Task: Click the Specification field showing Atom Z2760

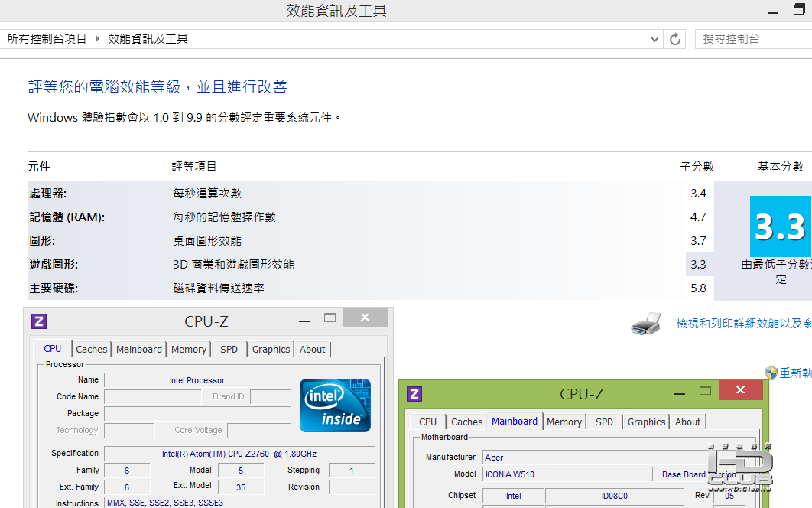Action: (x=239, y=454)
